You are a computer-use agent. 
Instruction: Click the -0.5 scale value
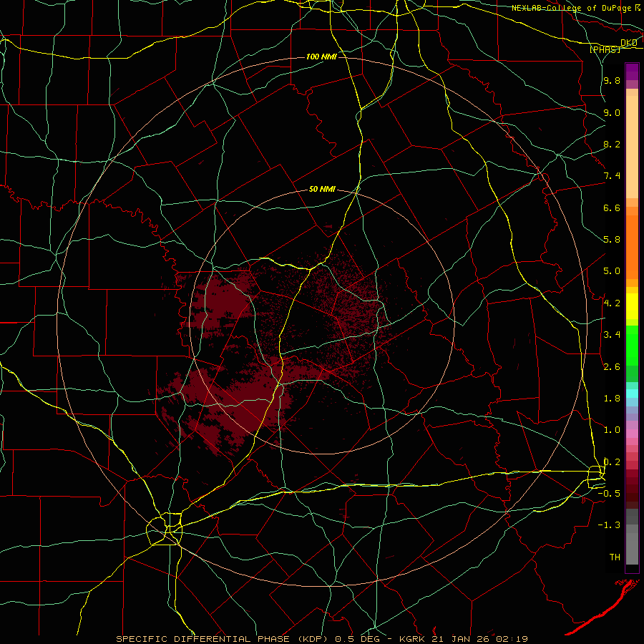609,494
